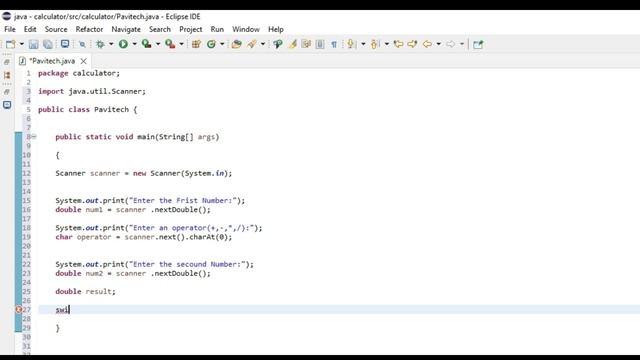
Task: Expand the External Tools dropdown arrow
Action: pyautogui.click(x=181, y=44)
